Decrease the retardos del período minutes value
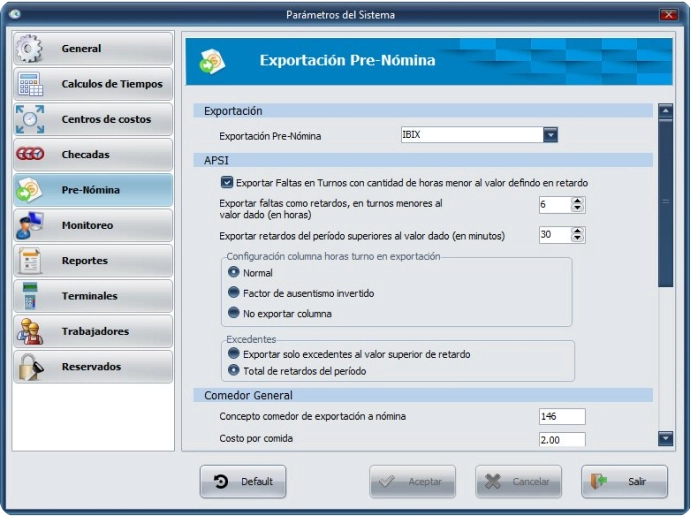This screenshot has height=516, width=692. point(577,240)
